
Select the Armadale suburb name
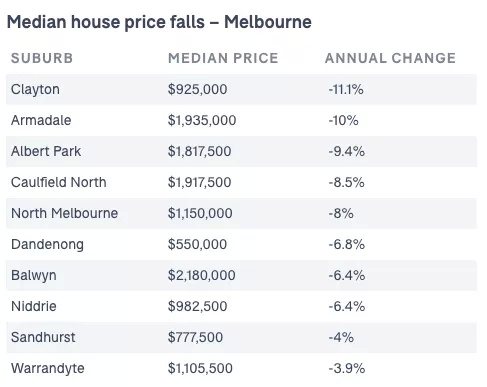click(41, 120)
